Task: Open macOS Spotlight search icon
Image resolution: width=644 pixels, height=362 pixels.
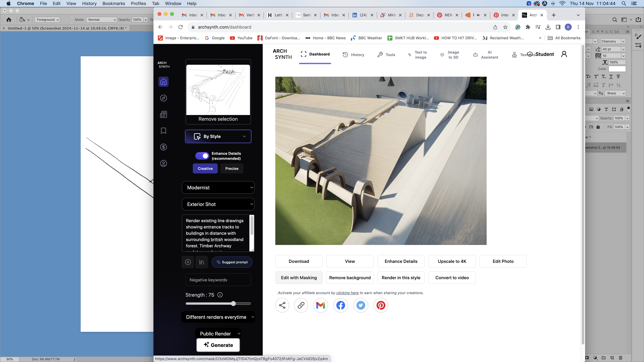Action: pos(624,3)
